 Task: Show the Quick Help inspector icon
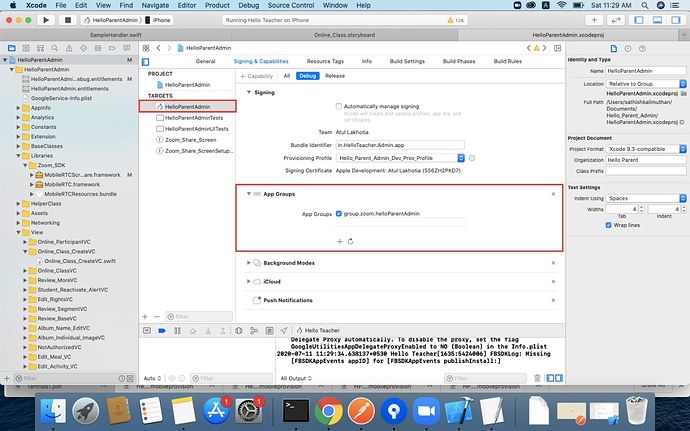tap(642, 48)
